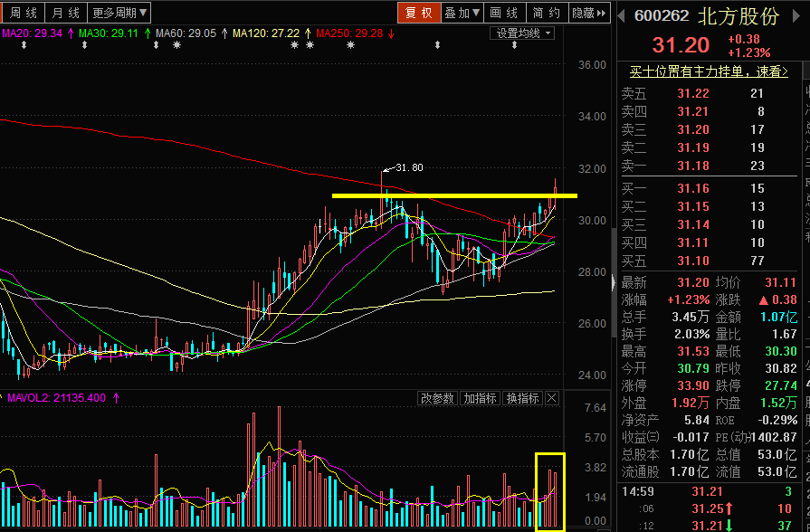Click the info marker icon below MA20 label
The image size is (810, 532).
click(24, 46)
